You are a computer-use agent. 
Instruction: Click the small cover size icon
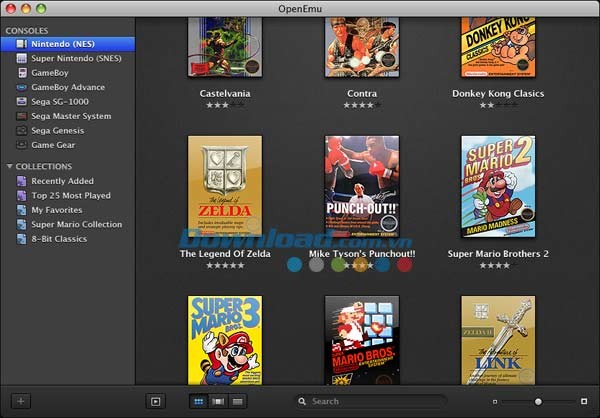point(495,402)
